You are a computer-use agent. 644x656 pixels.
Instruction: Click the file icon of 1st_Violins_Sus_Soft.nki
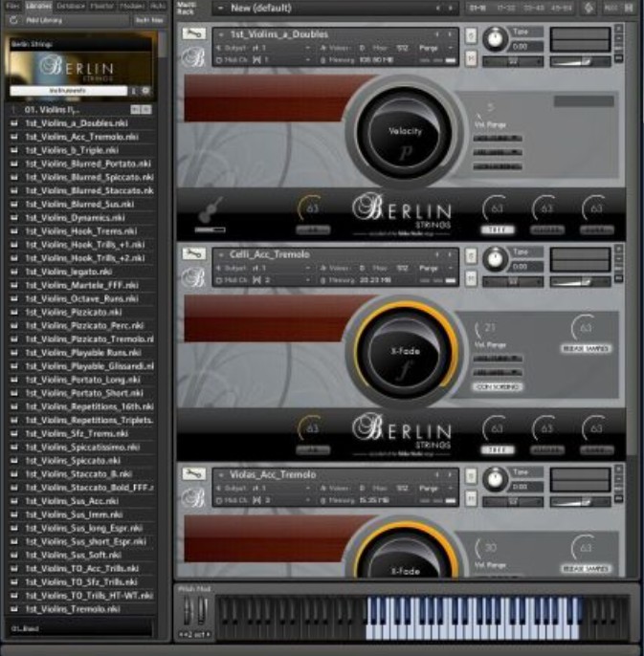click(x=14, y=555)
